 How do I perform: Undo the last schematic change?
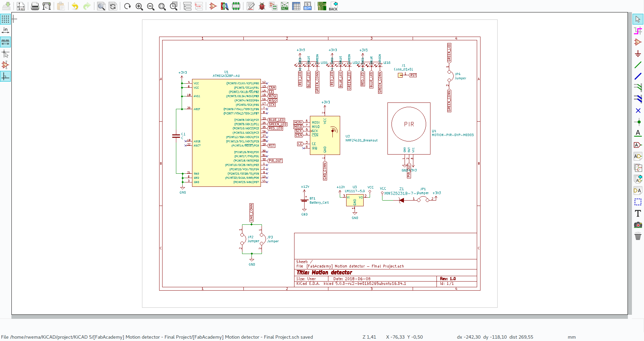coord(75,6)
